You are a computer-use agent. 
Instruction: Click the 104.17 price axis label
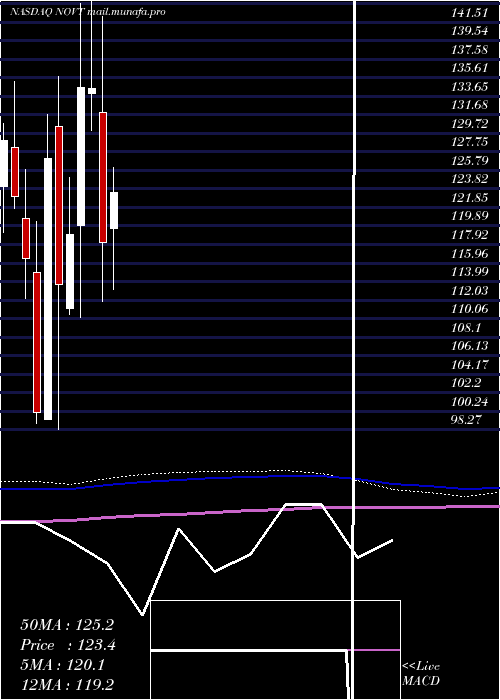coord(470,364)
